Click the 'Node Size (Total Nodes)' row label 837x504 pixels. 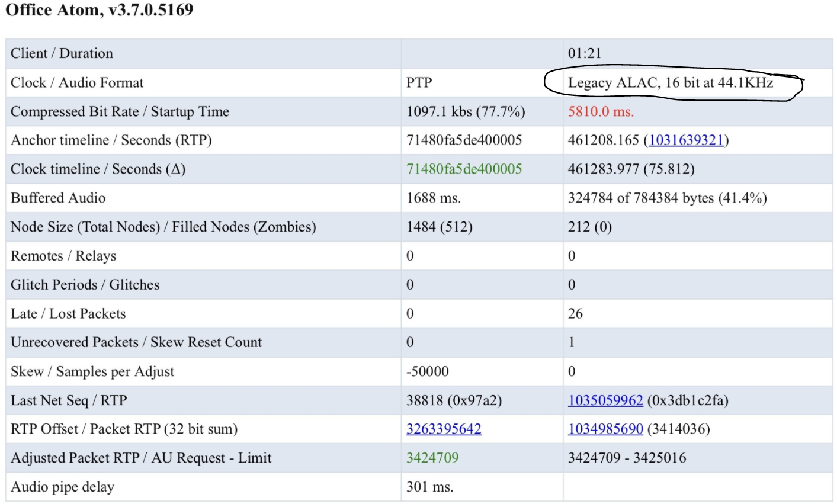(163, 227)
